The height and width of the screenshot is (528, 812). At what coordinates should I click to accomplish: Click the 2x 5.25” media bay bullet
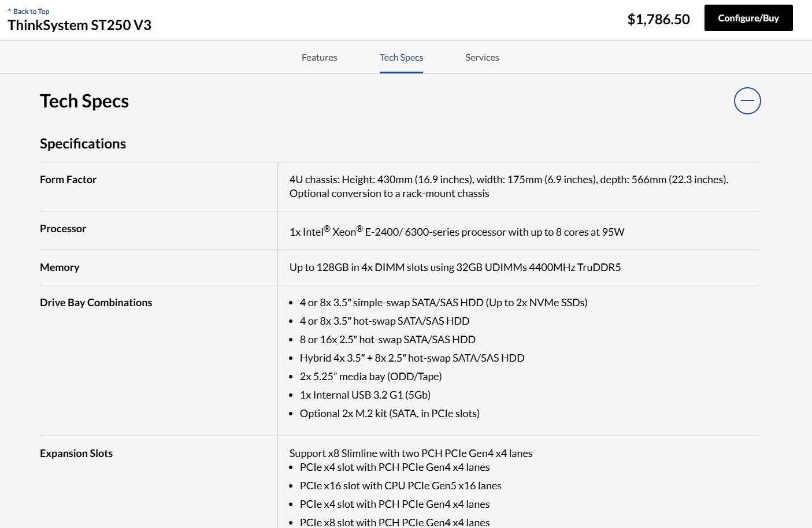tap(370, 377)
